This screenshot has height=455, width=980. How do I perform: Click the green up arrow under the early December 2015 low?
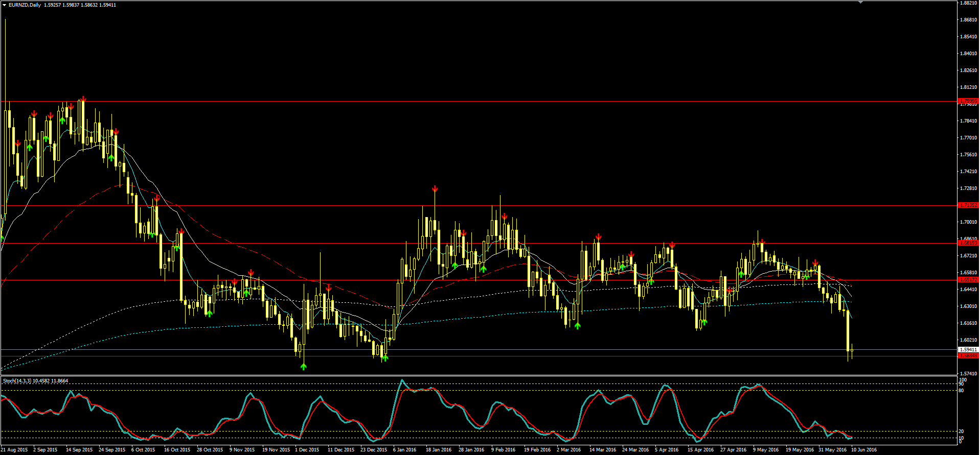(304, 366)
